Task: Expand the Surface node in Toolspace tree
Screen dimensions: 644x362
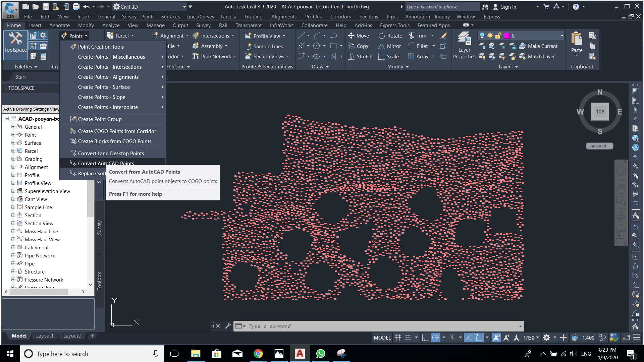Action: 13,143
